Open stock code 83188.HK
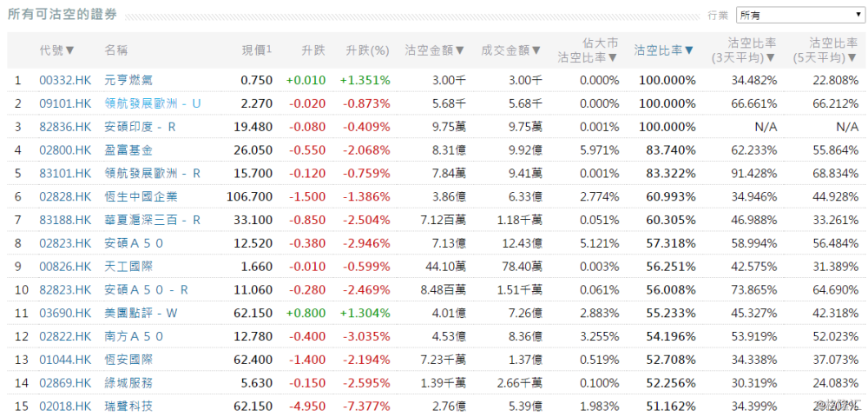The image size is (868, 417). point(65,220)
